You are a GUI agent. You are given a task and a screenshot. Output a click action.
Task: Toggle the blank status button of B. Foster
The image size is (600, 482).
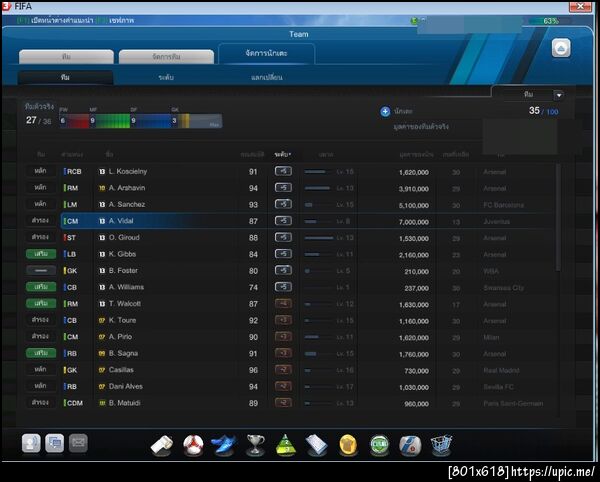(x=41, y=270)
